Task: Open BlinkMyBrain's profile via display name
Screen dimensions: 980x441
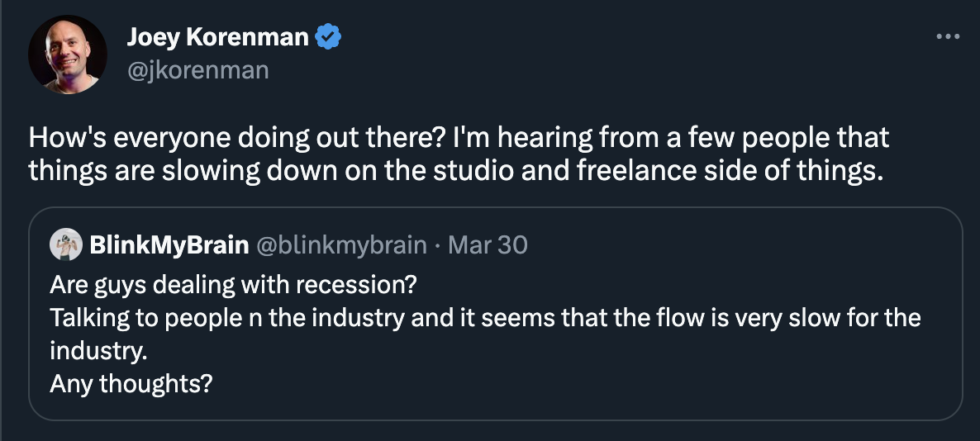Action: pos(168,245)
